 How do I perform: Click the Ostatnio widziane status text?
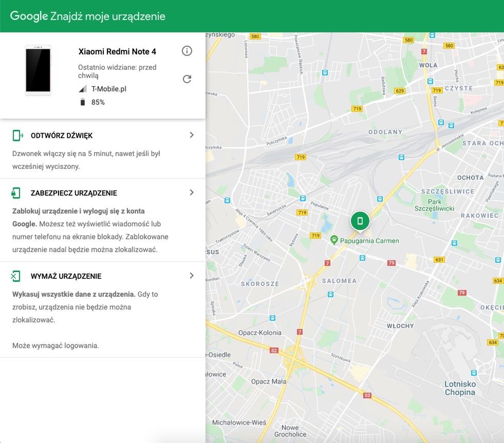coord(117,71)
